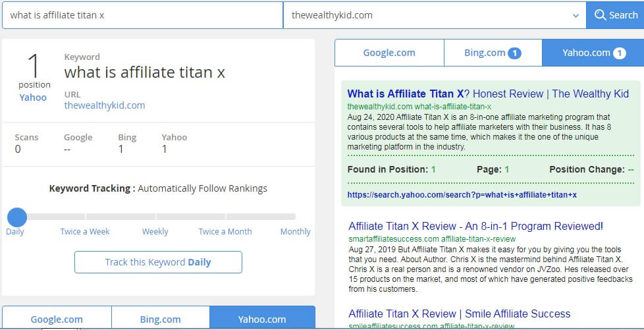Viewport: 644px width, 330px height.
Task: Click the large position number 1
Action: (34, 65)
